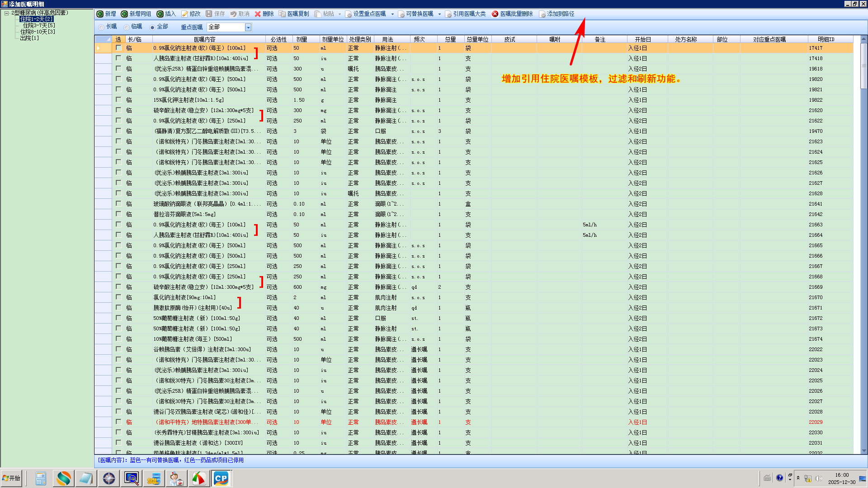Screen dimensions: 868x488
Task: Click the 添加到路径 add-to-path icon
Action: 542,14
